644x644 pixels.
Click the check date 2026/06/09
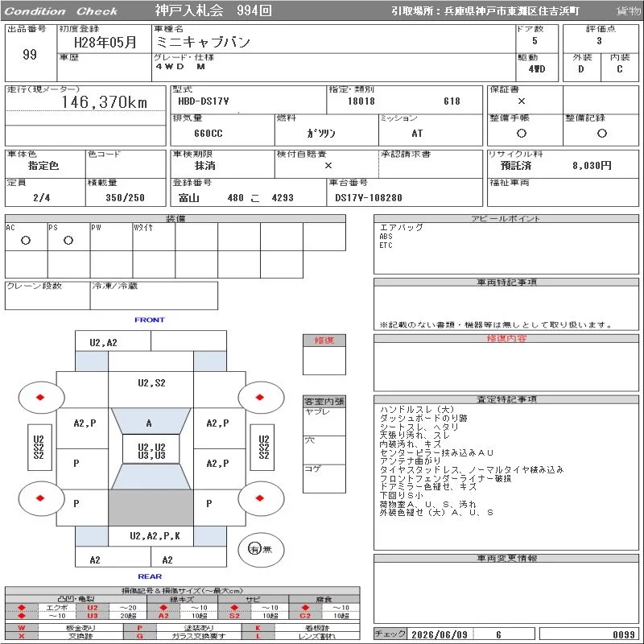(x=440, y=634)
